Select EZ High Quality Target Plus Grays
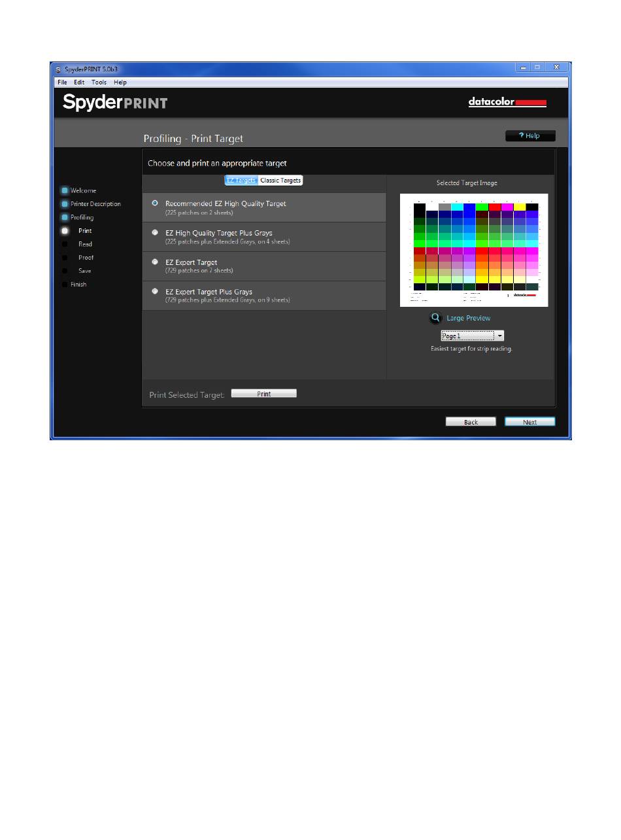The image size is (621, 840). coord(155,232)
